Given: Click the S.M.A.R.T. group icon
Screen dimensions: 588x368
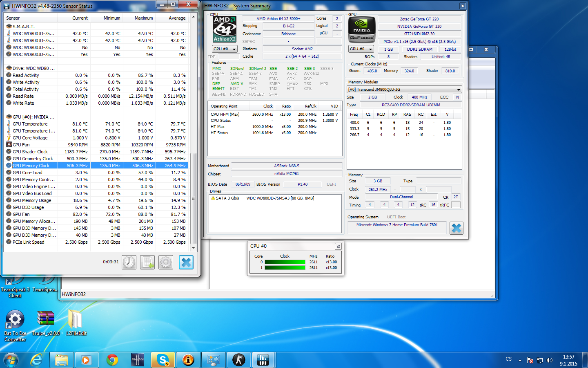Looking at the screenshot, I should 9,26.
